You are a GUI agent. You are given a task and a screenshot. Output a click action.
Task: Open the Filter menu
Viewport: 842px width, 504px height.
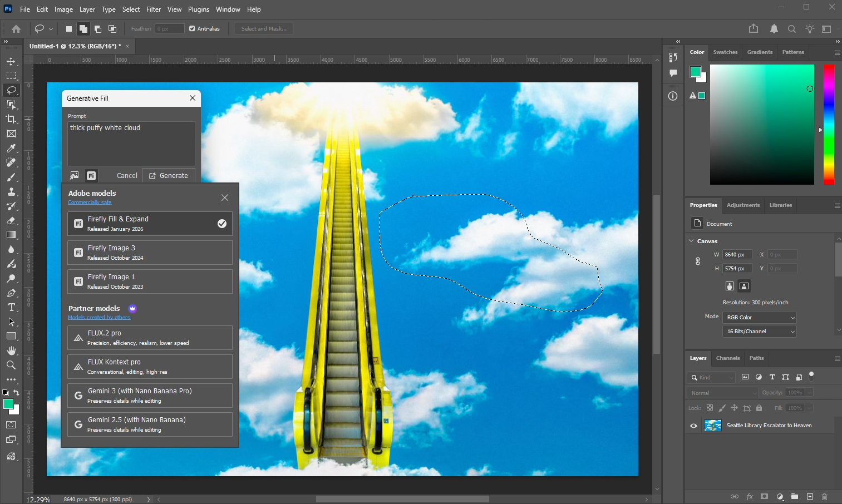tap(154, 9)
